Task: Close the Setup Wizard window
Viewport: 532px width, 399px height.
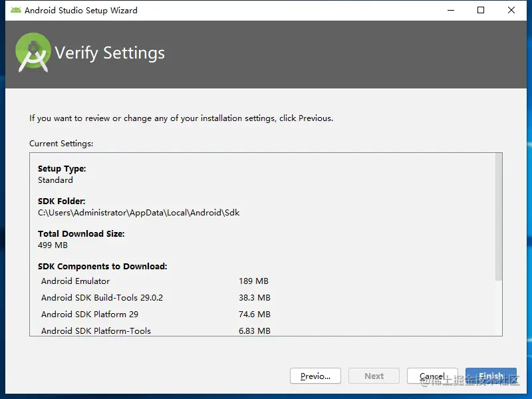Action: click(x=511, y=10)
